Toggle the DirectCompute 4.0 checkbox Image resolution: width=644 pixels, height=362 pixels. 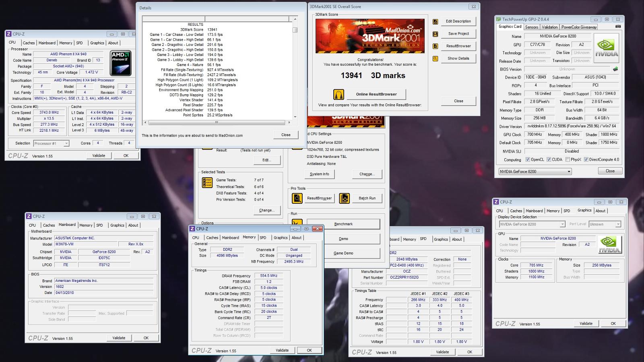586,159
